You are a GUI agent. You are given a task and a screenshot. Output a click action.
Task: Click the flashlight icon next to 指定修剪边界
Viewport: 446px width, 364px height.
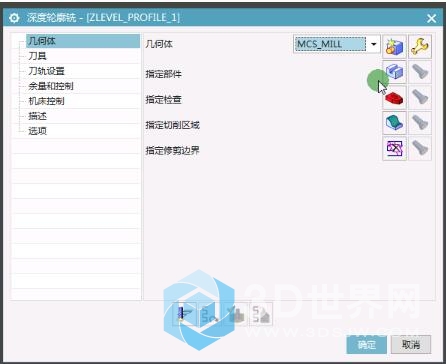click(x=420, y=148)
